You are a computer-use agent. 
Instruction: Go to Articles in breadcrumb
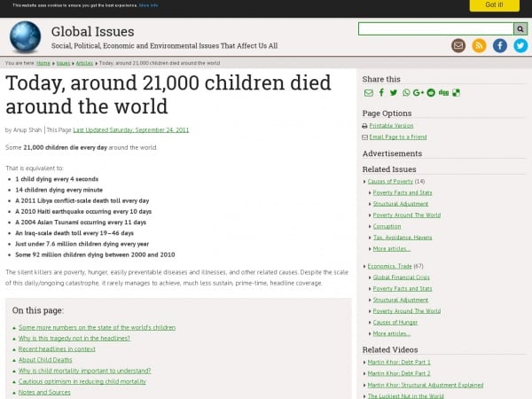point(84,63)
